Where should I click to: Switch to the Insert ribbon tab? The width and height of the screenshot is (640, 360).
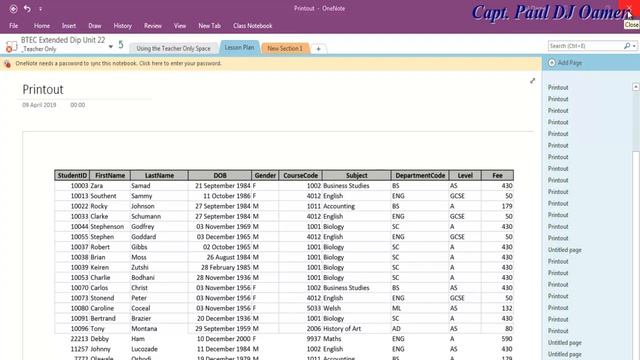69,26
